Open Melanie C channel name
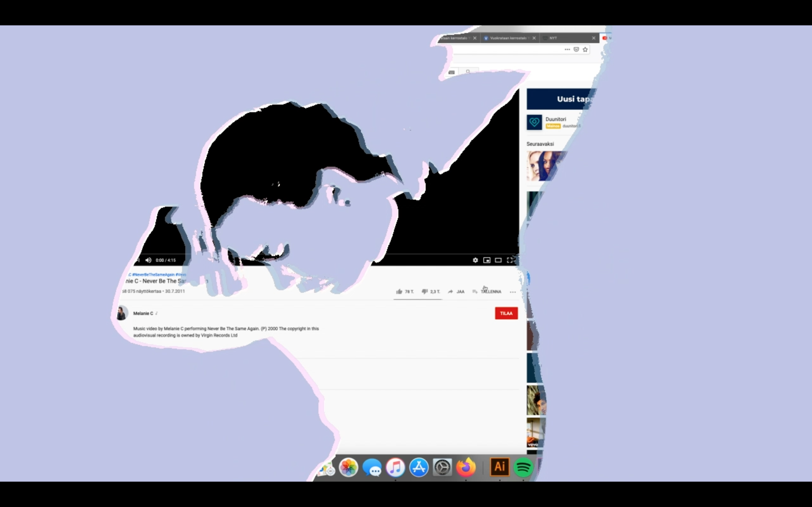812x507 pixels. tap(143, 313)
